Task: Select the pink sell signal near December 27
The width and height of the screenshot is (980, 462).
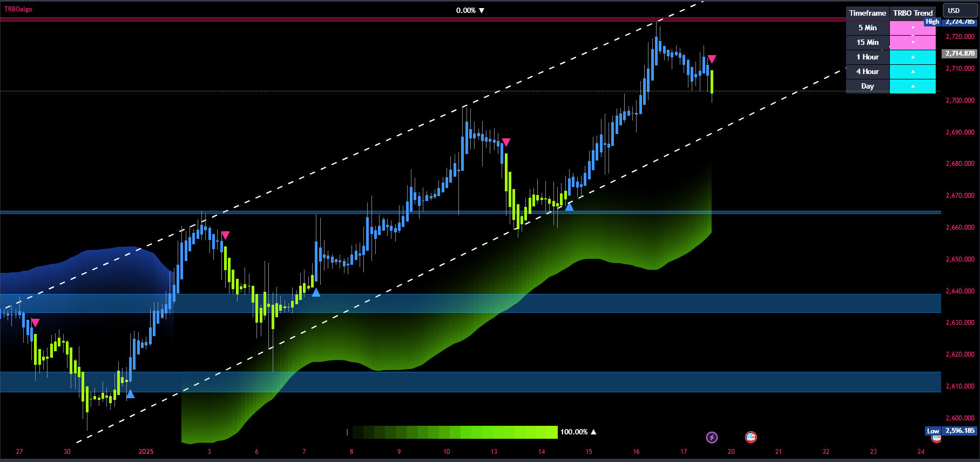Action: point(36,323)
